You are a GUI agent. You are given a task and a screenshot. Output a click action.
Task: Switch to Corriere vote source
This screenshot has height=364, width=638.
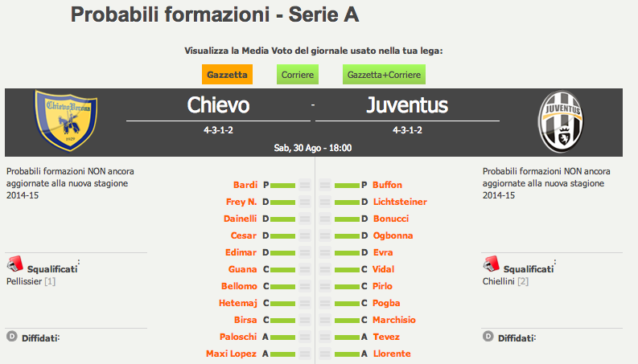[x=298, y=75]
